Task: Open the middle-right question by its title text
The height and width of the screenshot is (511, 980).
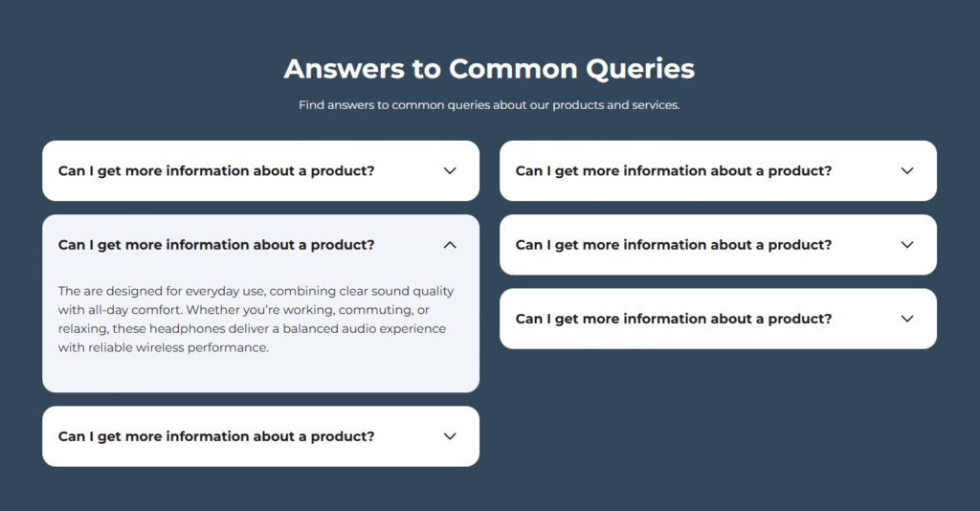Action: (673, 245)
